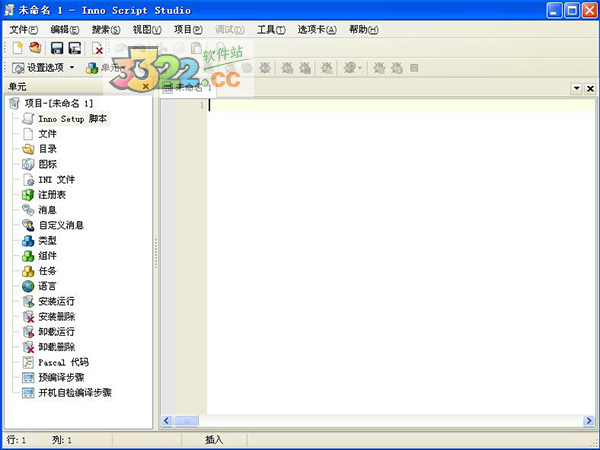Click line number 1 in editor gutter
This screenshot has height=450, width=600.
coord(202,105)
